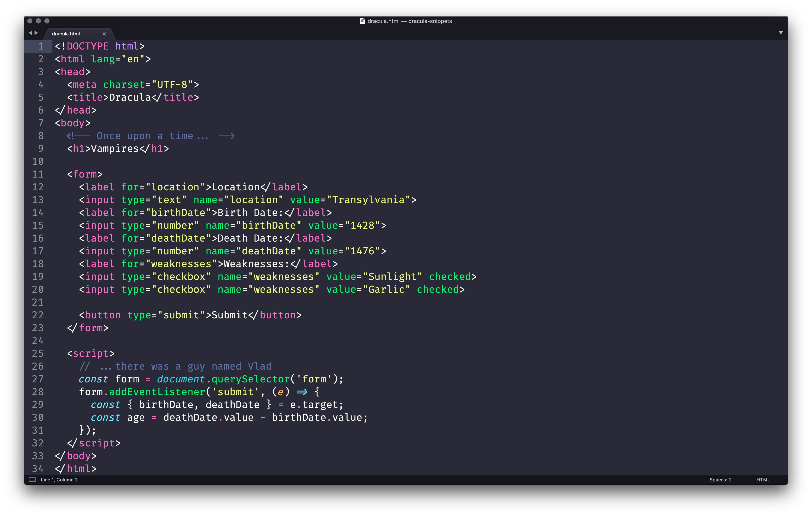
Task: Select the dracula.html tab
Action: coord(66,34)
